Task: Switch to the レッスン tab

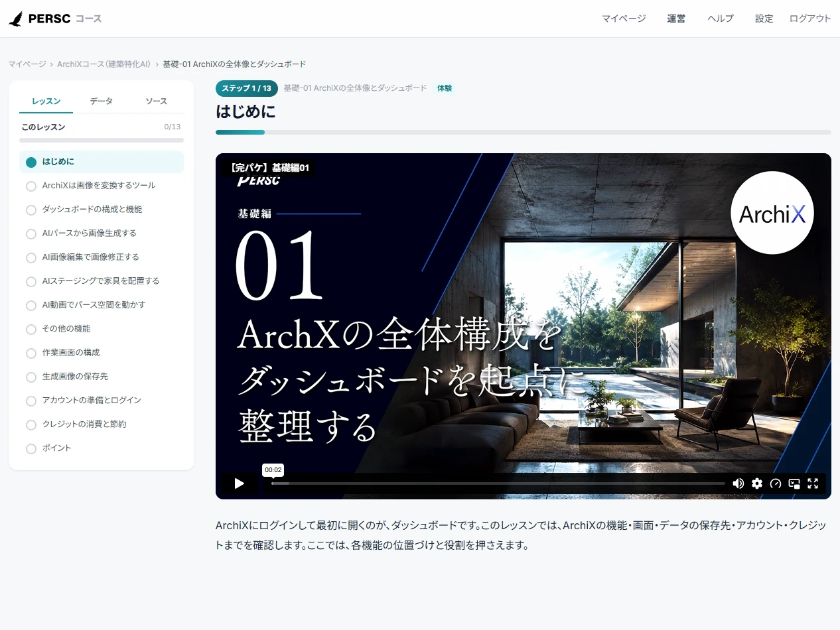Action: [46, 101]
